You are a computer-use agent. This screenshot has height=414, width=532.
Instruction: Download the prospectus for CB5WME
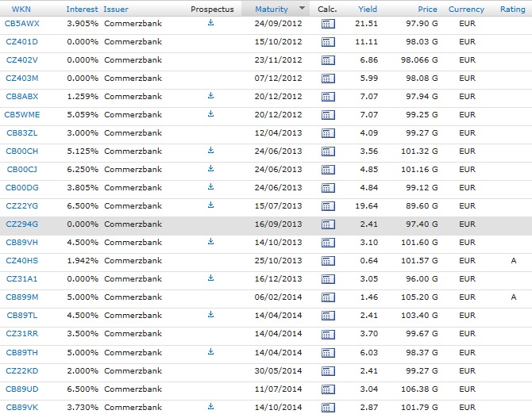point(210,114)
